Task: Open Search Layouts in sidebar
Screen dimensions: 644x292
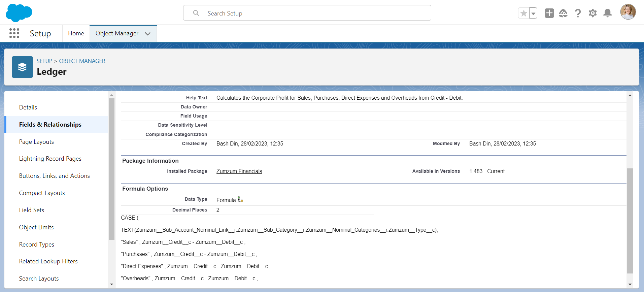Action: pos(39,279)
